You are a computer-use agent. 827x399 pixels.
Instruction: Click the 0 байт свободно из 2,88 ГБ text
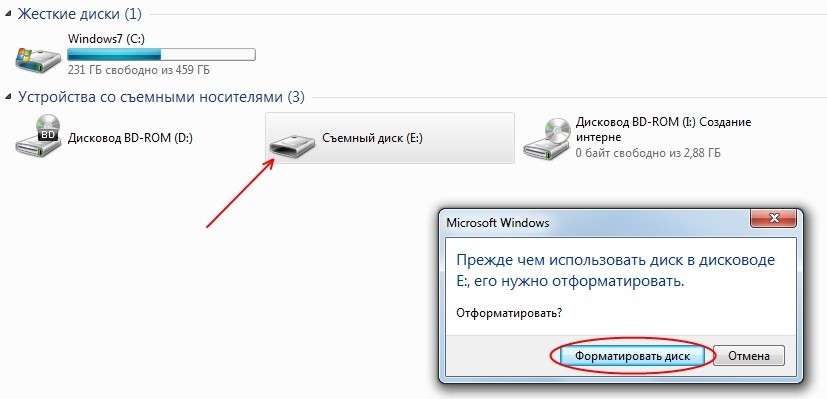(648, 153)
